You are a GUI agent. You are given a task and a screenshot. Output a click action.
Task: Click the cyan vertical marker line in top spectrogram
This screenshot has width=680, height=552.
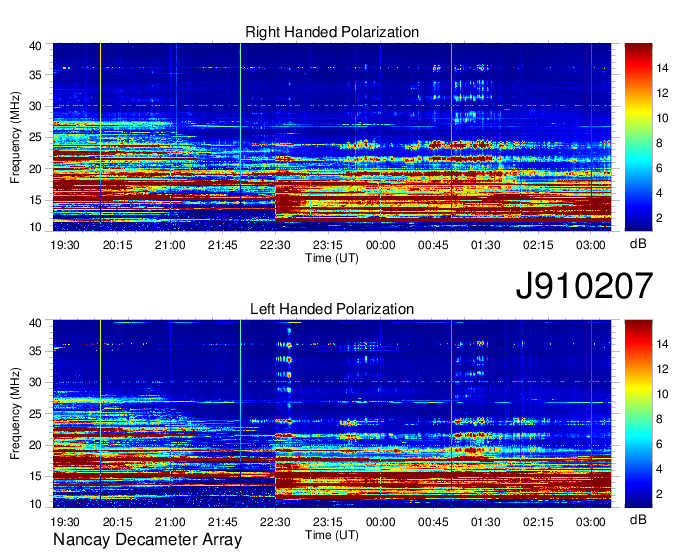coord(240,126)
